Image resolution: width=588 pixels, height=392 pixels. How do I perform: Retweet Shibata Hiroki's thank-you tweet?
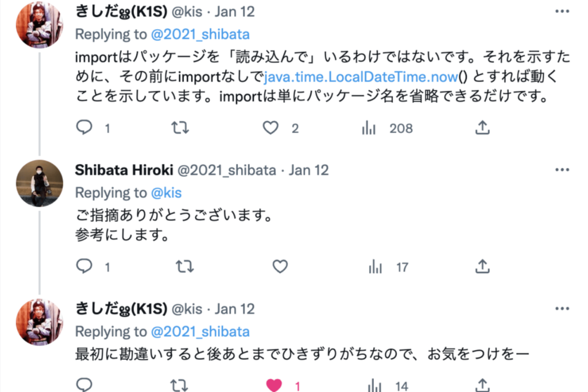184,266
